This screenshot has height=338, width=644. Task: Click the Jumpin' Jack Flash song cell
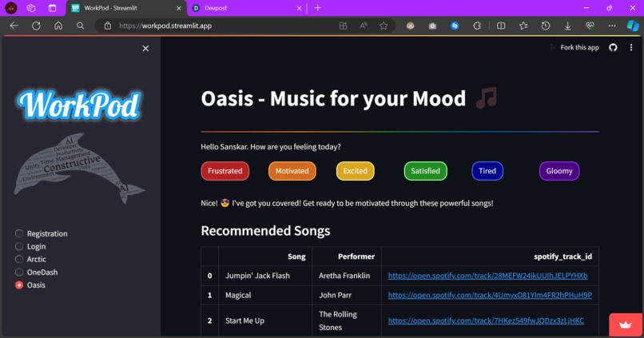tap(265, 276)
